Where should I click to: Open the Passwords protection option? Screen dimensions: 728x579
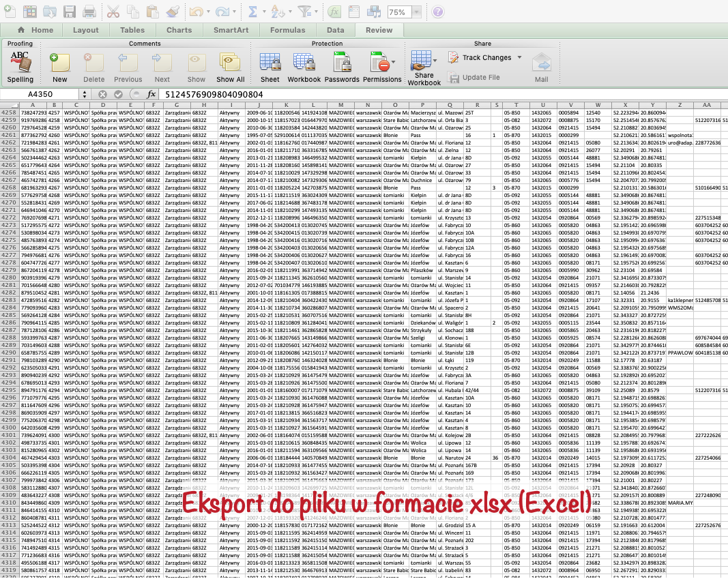tap(342, 67)
